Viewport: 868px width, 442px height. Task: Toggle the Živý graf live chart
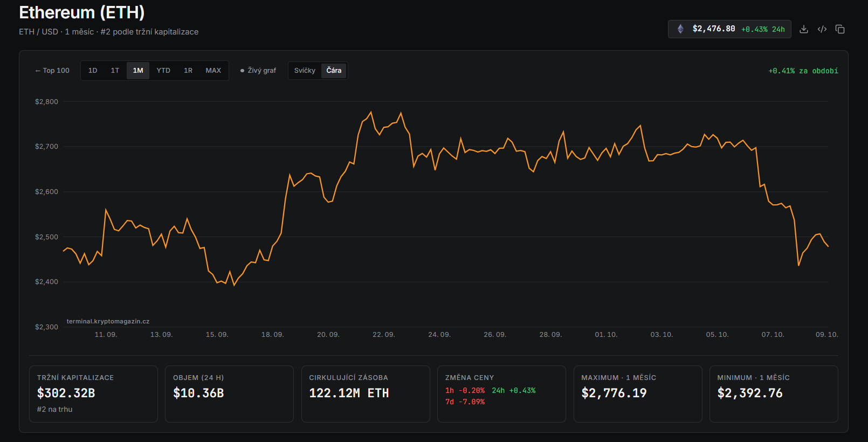click(258, 71)
